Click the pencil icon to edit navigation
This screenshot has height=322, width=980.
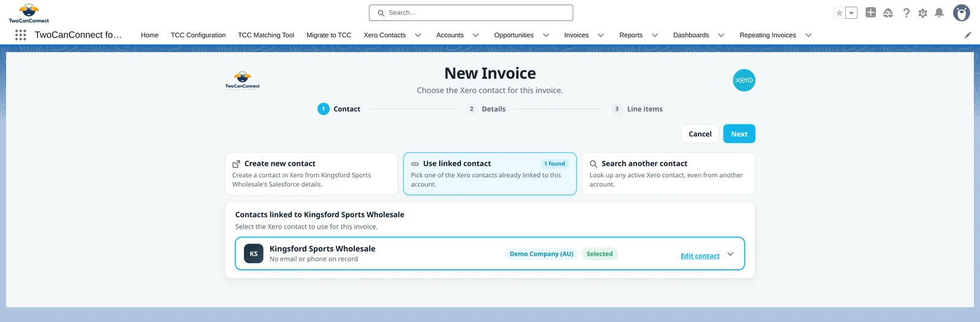click(x=968, y=35)
